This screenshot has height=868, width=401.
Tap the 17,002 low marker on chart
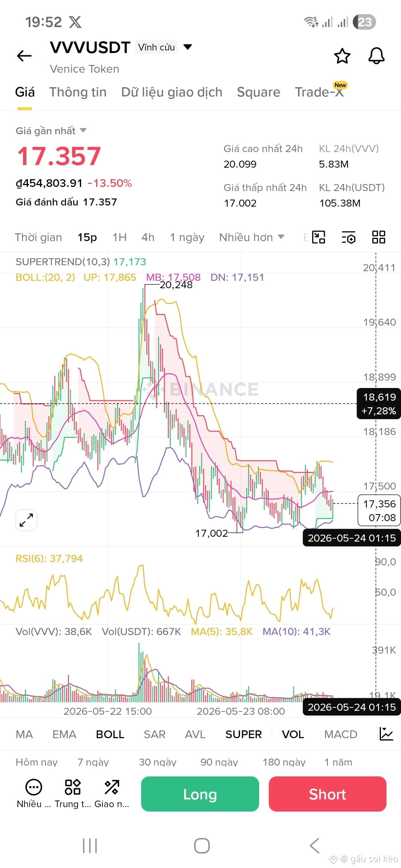(x=212, y=533)
